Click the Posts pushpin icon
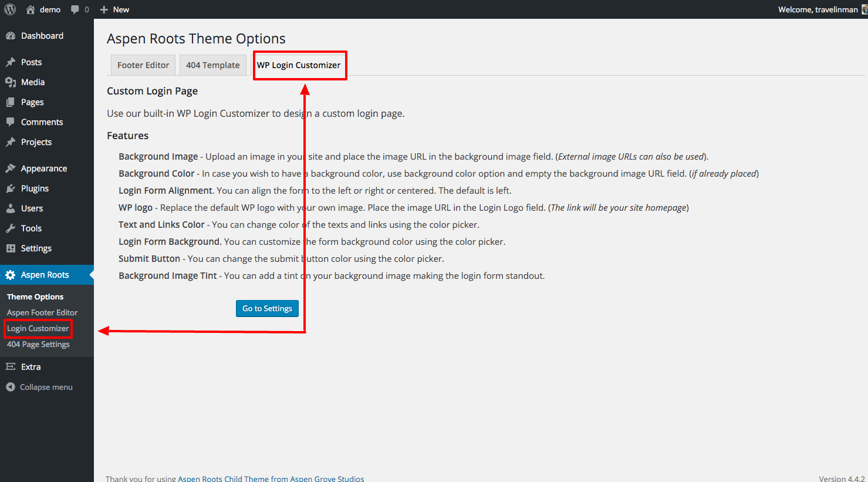This screenshot has width=868, height=482. [x=11, y=62]
